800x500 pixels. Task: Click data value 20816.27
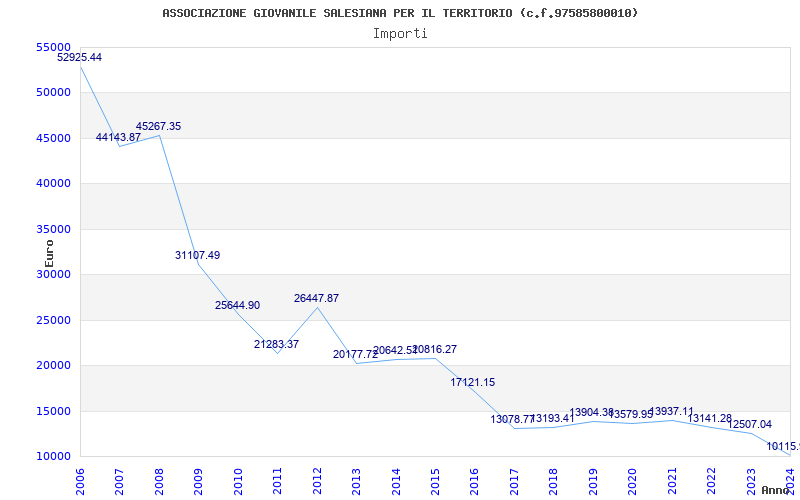(x=435, y=349)
